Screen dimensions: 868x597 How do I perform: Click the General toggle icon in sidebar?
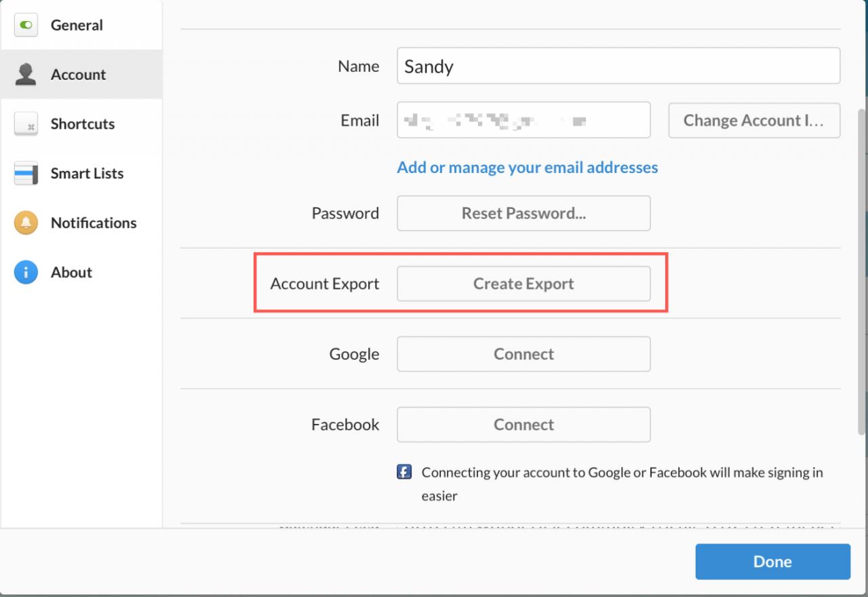click(26, 25)
